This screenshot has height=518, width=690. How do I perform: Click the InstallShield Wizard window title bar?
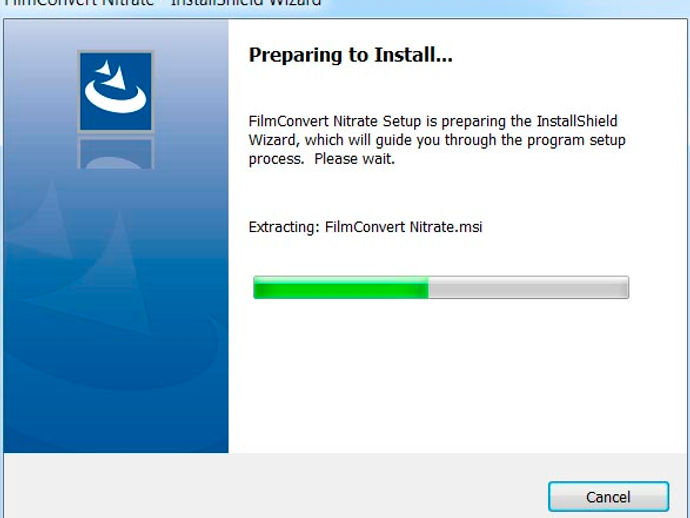345,4
